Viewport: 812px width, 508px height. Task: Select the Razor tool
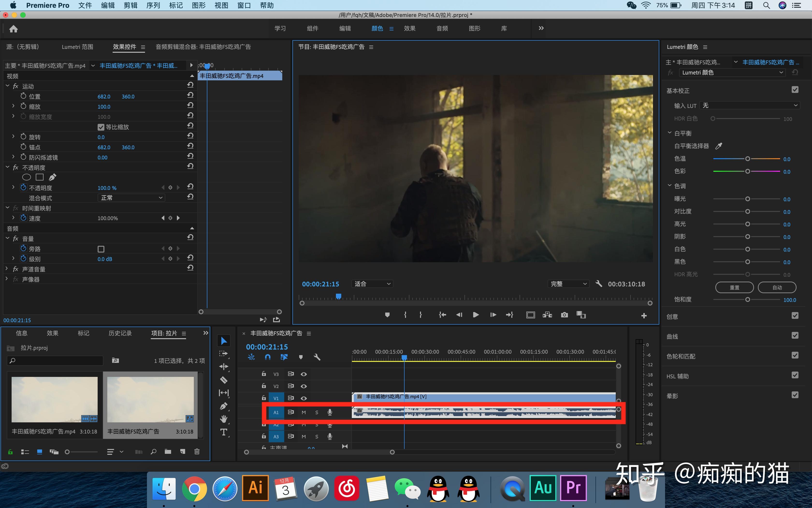(x=224, y=380)
